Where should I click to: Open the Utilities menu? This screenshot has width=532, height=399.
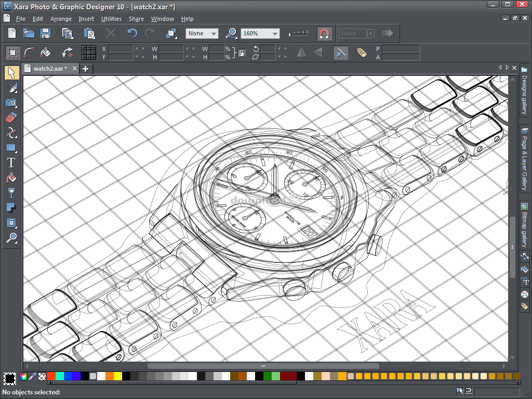(111, 19)
